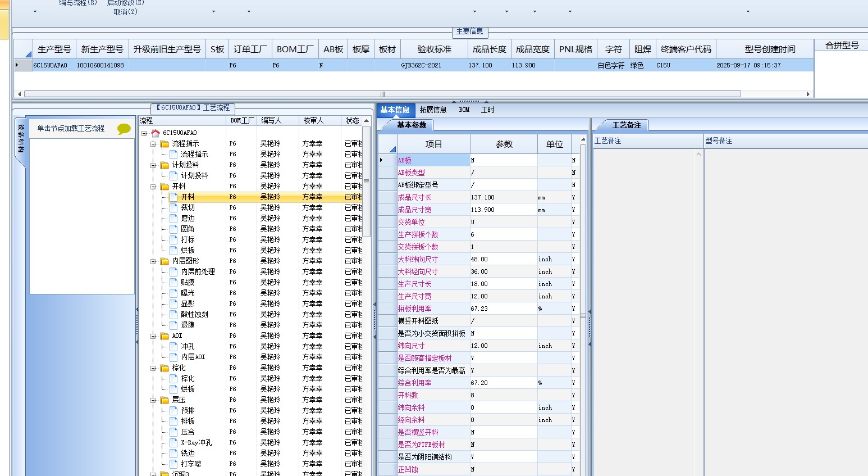868x476 pixels.
Task: Click the page icon of the 曝光 step
Action: click(x=173, y=293)
